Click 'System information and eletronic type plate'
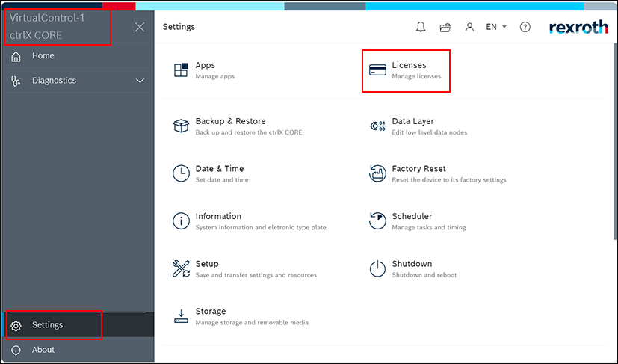Screen dimensions: 618x364 (x=261, y=227)
